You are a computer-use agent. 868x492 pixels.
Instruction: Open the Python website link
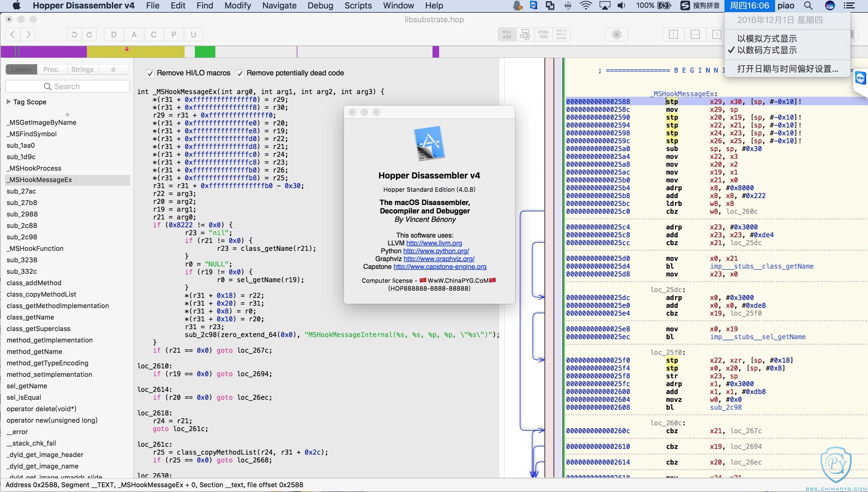(x=436, y=251)
